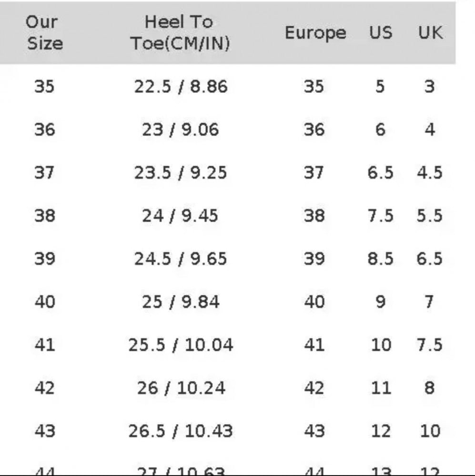Image resolution: width=475 pixels, height=476 pixels.
Task: Click size 43 in Our Size column
Action: pos(45,431)
